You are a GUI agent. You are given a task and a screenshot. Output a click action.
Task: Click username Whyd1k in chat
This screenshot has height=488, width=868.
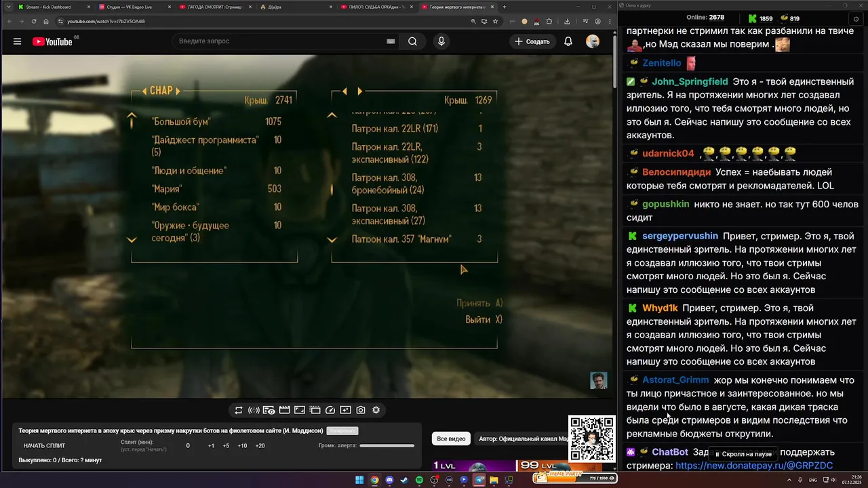[660, 308]
